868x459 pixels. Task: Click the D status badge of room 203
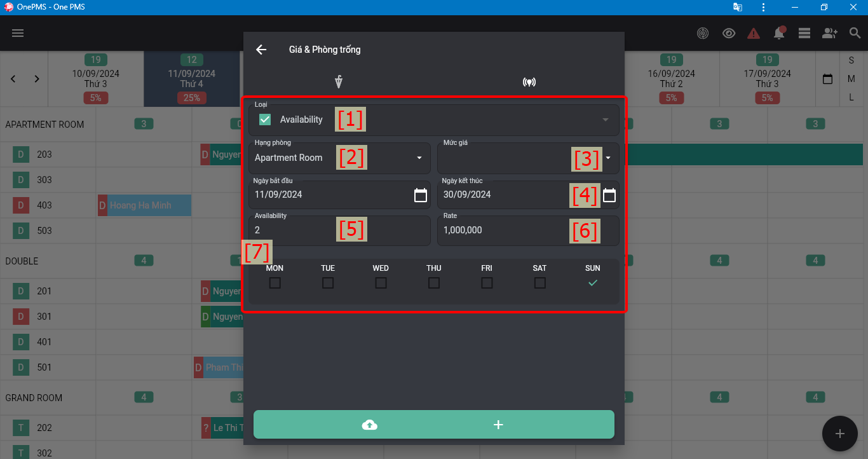(x=20, y=154)
